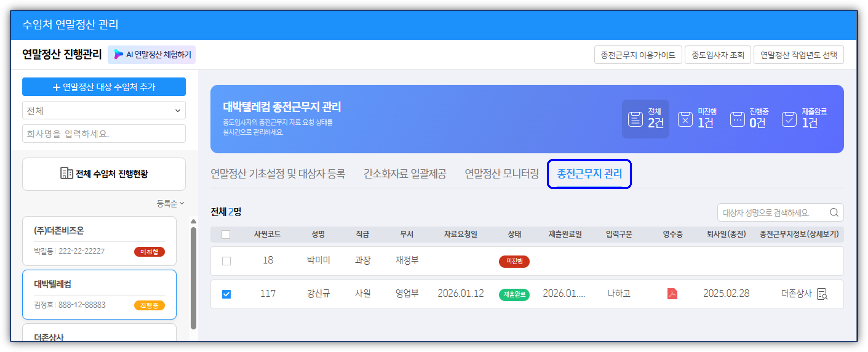Click 퇴사일 value 2025.02.28
Image resolution: width=868 pixels, height=352 pixels.
click(x=726, y=293)
